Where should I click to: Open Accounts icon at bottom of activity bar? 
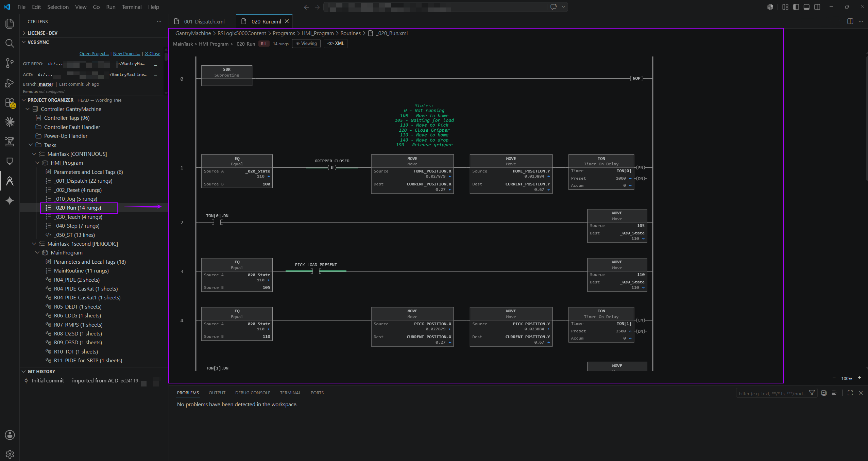[10, 434]
